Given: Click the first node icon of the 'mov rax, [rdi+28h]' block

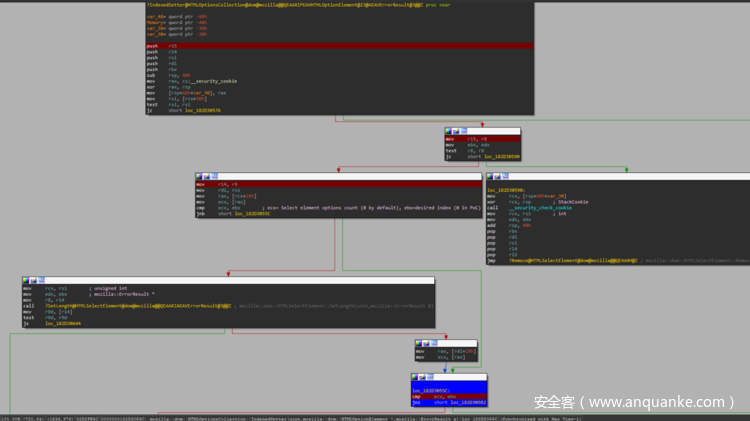Looking at the screenshot, I should 420,342.
